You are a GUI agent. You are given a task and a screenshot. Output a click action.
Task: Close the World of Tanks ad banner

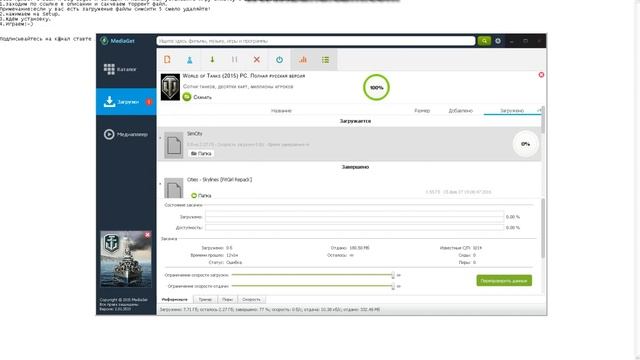pos(541,75)
